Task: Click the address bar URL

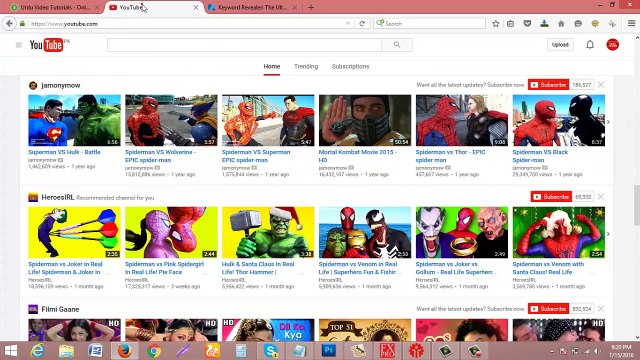Action: [64, 24]
